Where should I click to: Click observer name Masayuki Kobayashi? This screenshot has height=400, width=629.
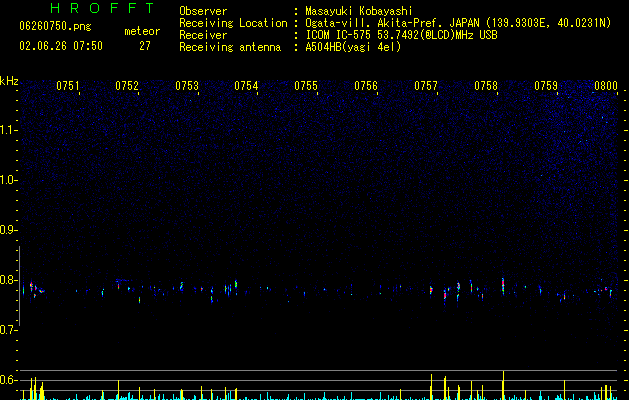pos(359,11)
